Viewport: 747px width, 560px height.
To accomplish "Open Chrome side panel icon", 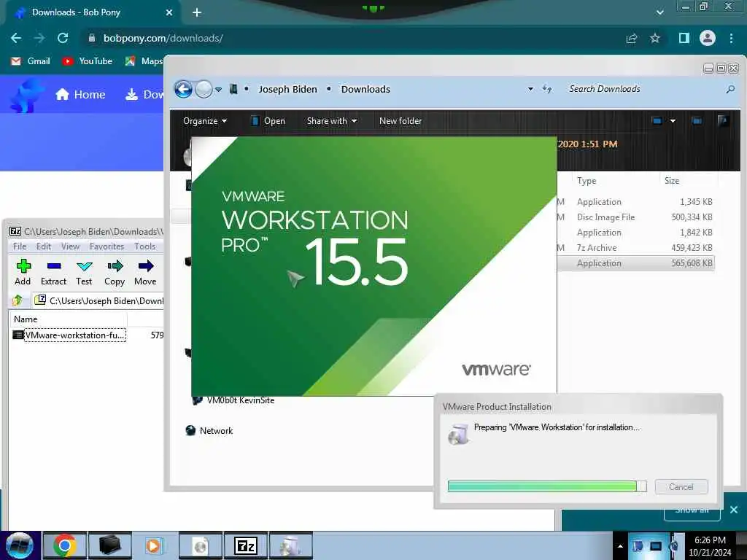I will coord(684,38).
